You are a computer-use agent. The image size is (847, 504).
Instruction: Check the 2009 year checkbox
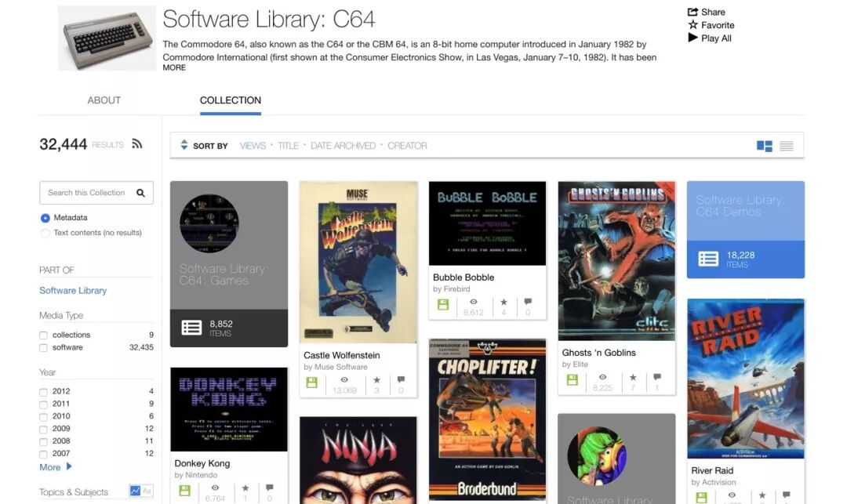pos(43,429)
